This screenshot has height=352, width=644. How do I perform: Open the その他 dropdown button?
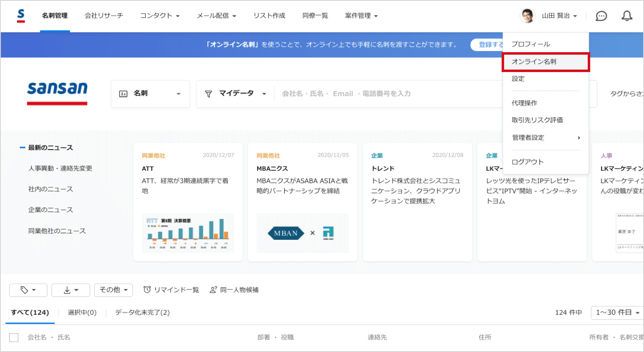click(x=113, y=290)
